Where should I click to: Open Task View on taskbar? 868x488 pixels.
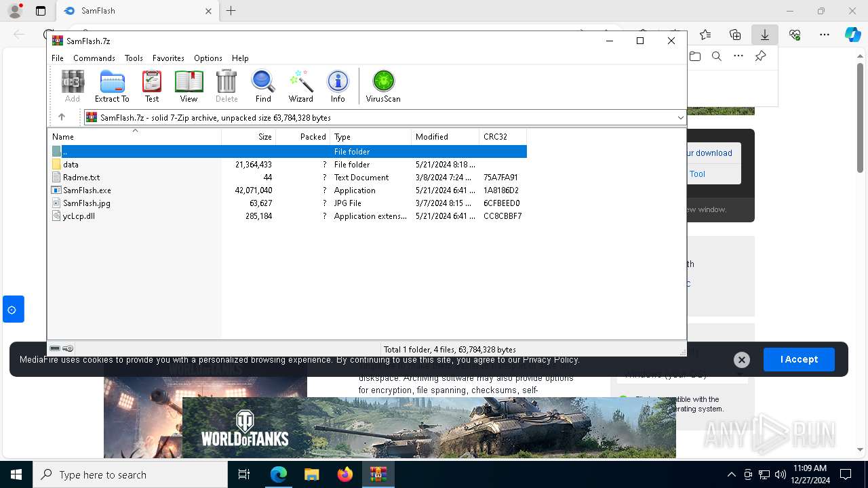click(x=244, y=474)
